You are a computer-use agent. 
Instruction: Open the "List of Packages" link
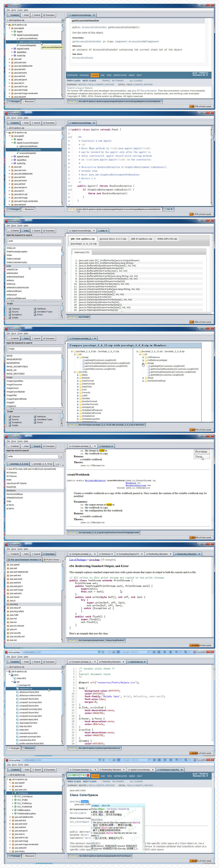(x=78, y=560)
